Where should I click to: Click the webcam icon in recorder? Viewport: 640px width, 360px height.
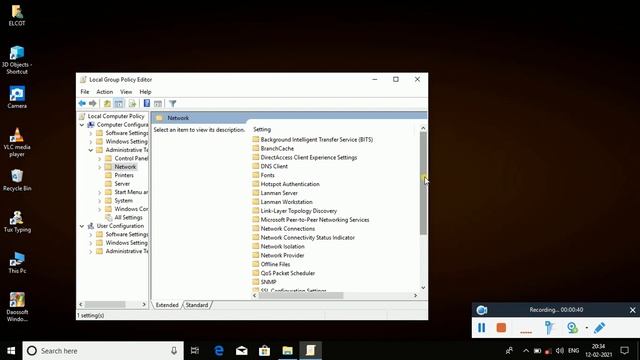tap(572, 328)
